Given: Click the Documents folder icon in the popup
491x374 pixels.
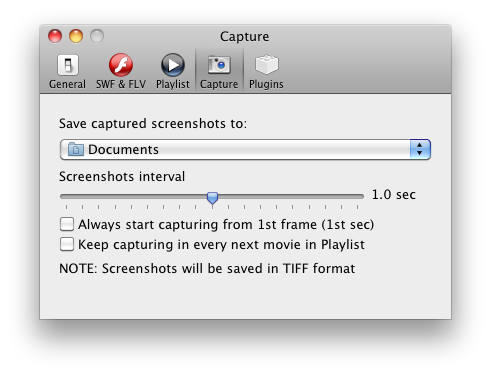Looking at the screenshot, I should click(x=76, y=149).
